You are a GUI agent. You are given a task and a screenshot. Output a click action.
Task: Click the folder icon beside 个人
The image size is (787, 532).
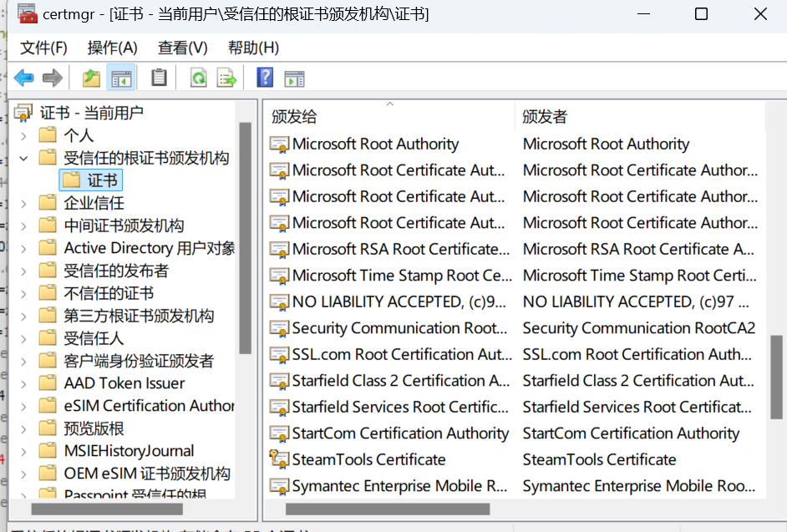tap(48, 134)
